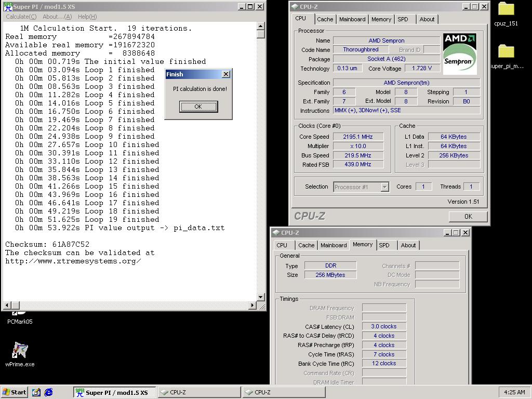The width and height of the screenshot is (532, 399).
Task: Select the second CPU-Z taskbar button
Action: [x=284, y=392]
